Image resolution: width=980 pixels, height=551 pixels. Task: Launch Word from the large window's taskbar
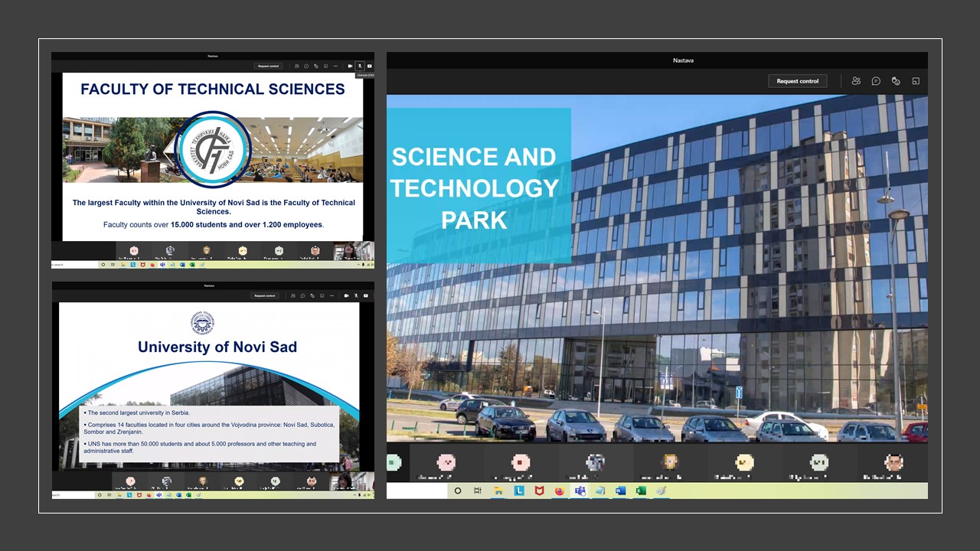[620, 491]
